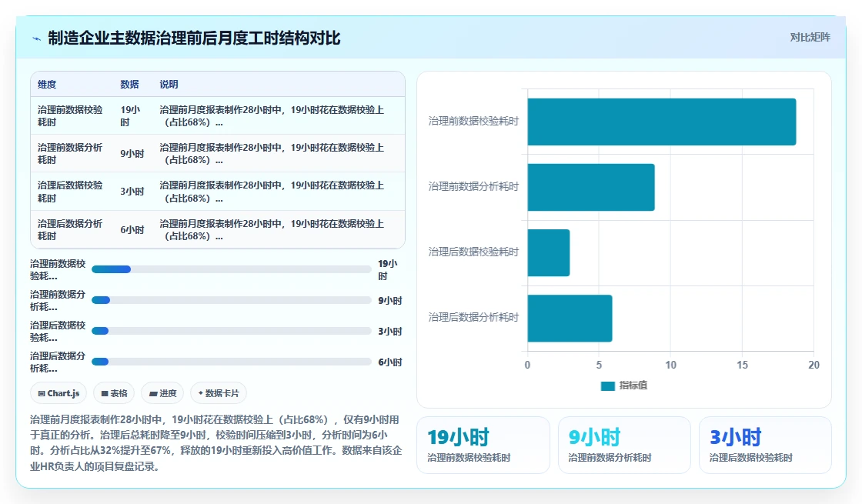Open the 9小时 data card
The width and height of the screenshot is (862, 504).
click(x=624, y=446)
